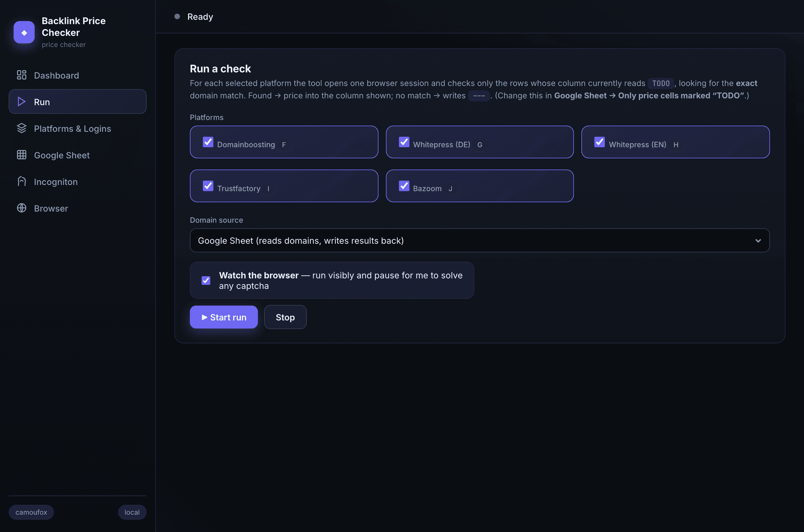Open the Google Sheet section
Viewport: 804px width, 532px height.
pos(77,155)
